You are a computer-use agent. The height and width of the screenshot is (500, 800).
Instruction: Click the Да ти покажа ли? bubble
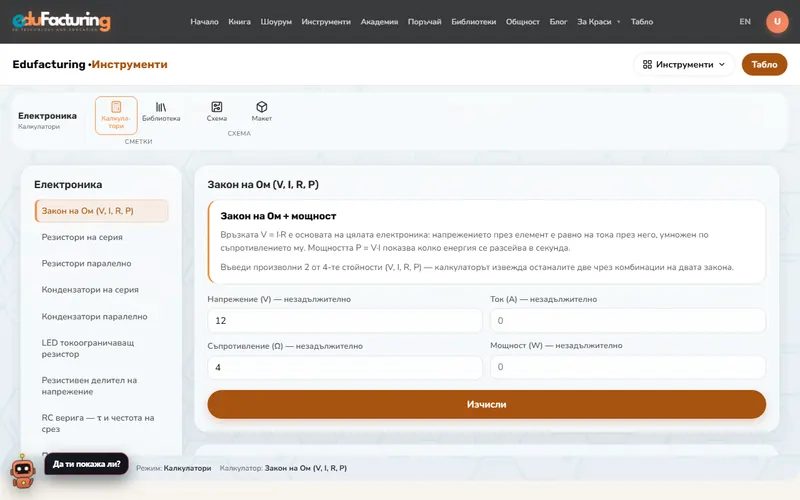87,464
